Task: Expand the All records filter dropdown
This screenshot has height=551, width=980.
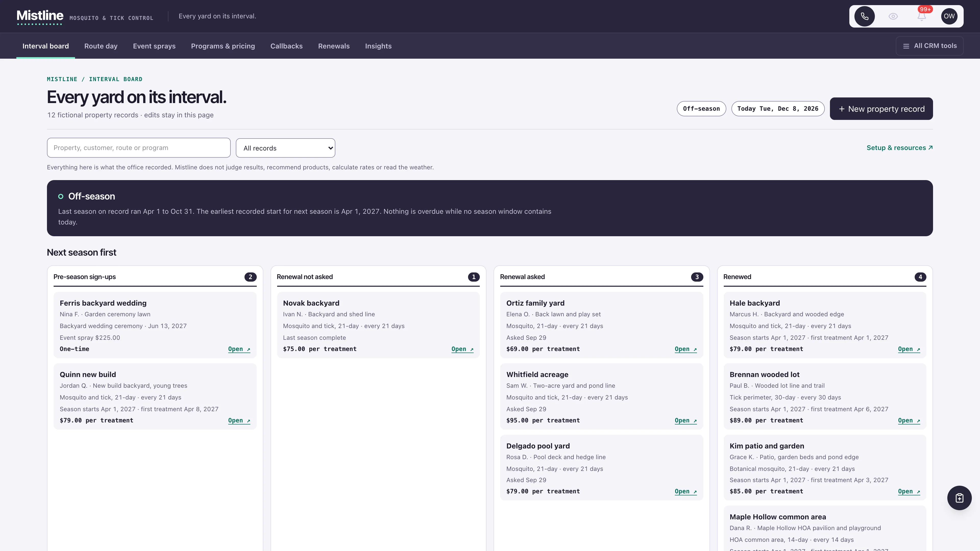Action: coord(285,148)
